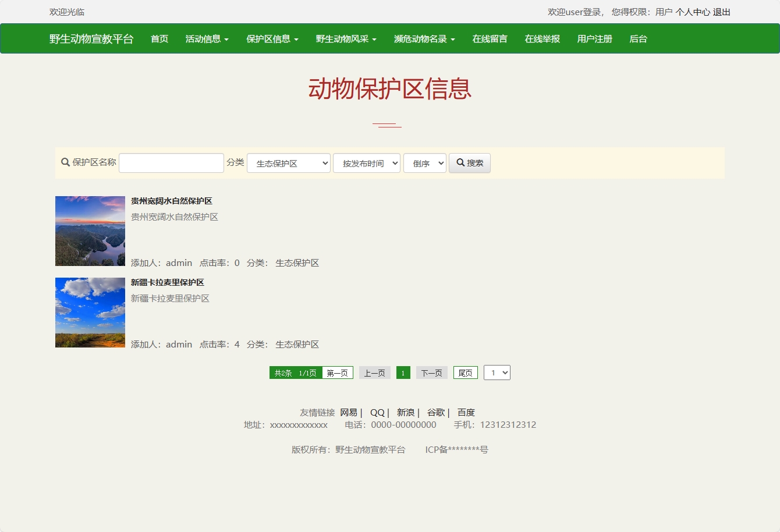Open 贵州宽阔水自然保护区 detail page
Image resolution: width=780 pixels, height=532 pixels.
[172, 200]
